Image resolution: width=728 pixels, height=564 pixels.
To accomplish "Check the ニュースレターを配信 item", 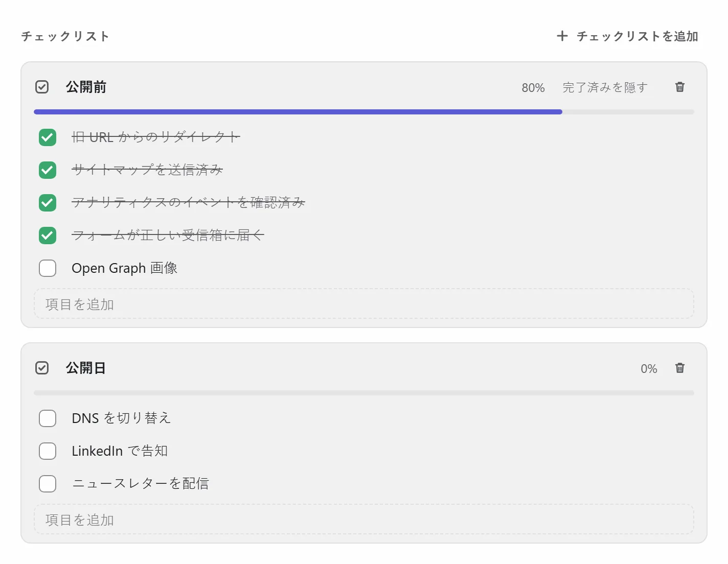I will [x=48, y=484].
